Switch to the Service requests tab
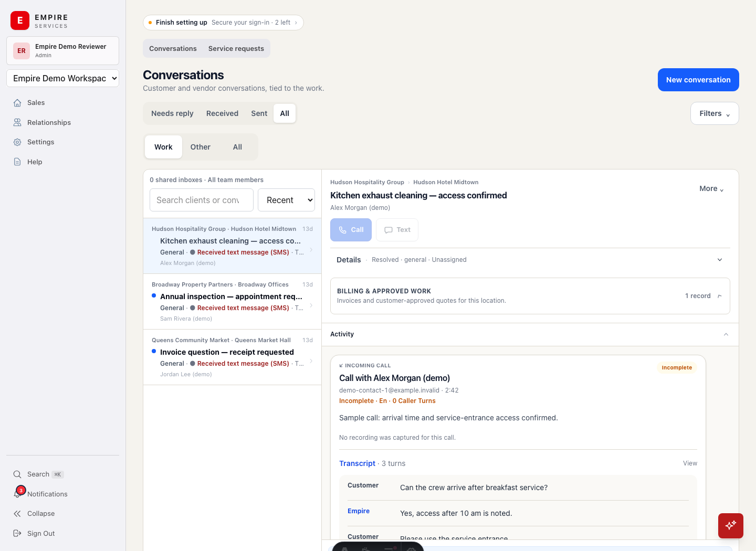 (x=236, y=48)
